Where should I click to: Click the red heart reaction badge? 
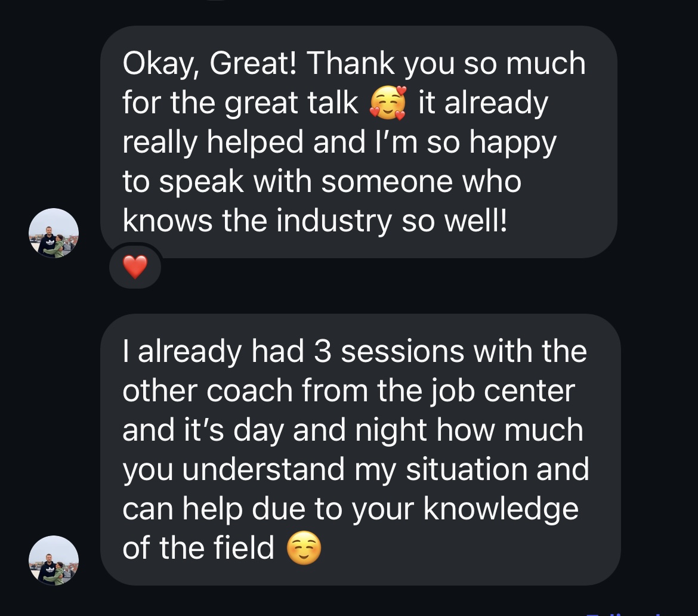coord(135,268)
